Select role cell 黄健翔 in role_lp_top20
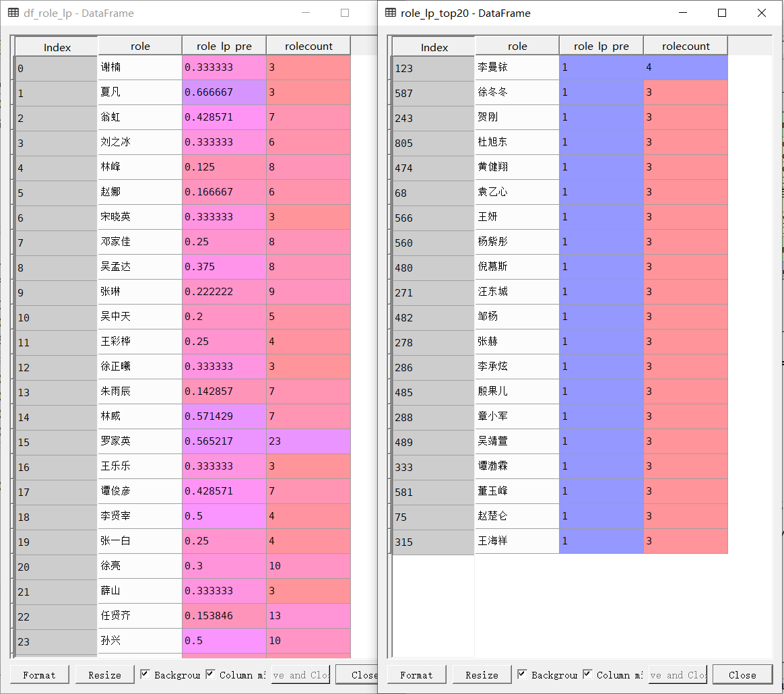This screenshot has width=784, height=694. pyautogui.click(x=517, y=167)
